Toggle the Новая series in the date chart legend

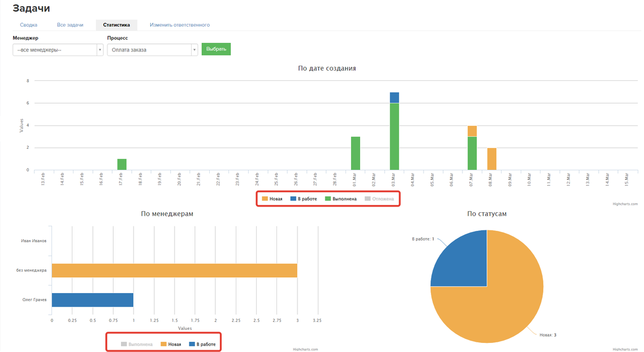pos(272,199)
